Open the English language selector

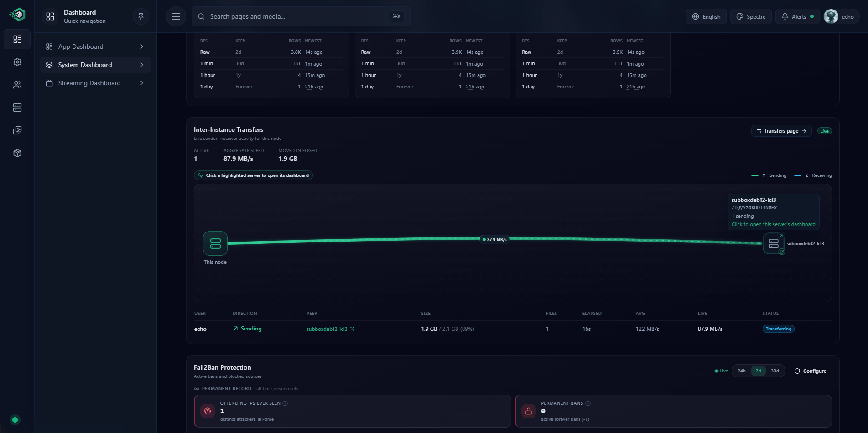point(706,16)
